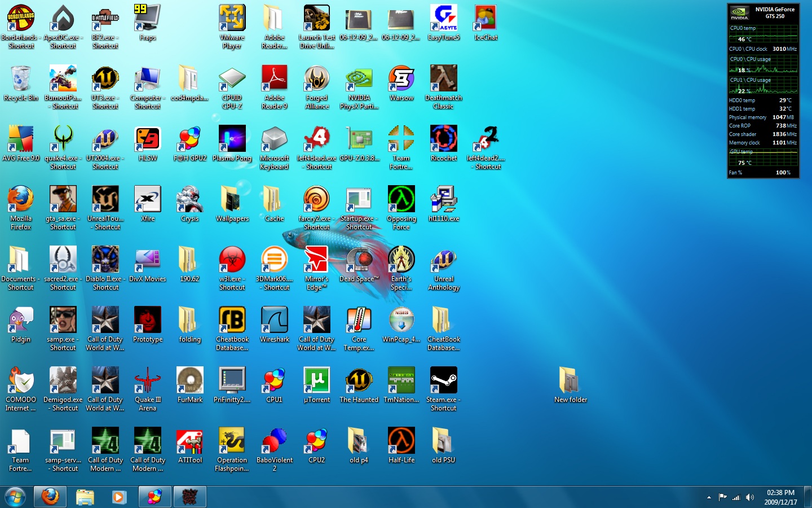Select the FurMark desktop icon
The image size is (812, 508).
point(190,380)
